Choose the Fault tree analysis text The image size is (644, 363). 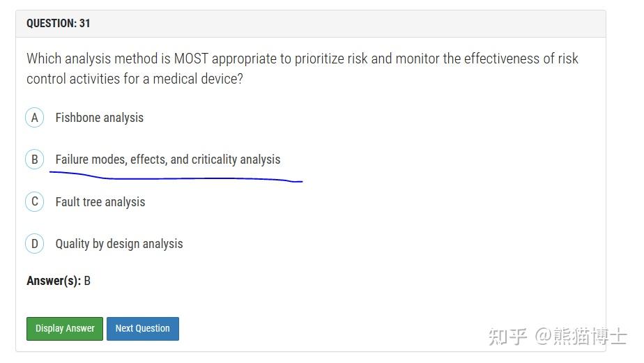pyautogui.click(x=100, y=202)
